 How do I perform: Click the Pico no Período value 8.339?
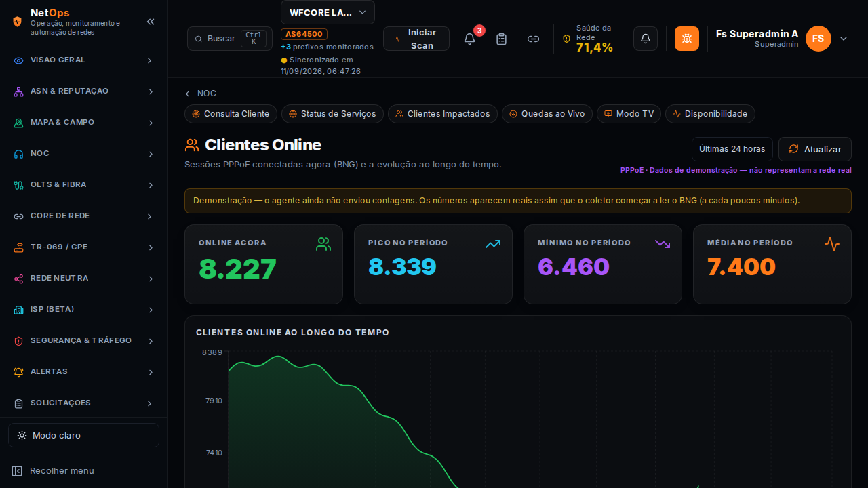click(x=402, y=267)
